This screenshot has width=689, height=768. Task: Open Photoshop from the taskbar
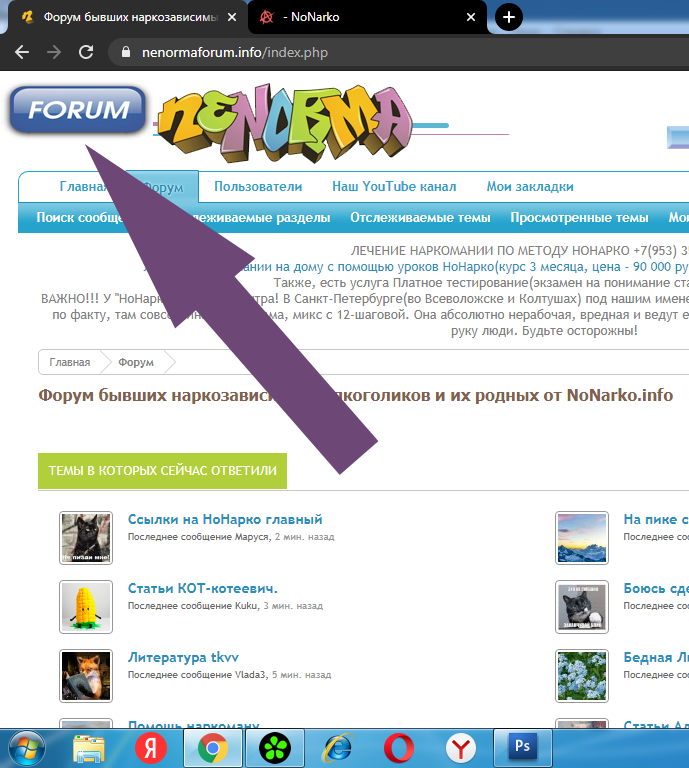click(522, 747)
